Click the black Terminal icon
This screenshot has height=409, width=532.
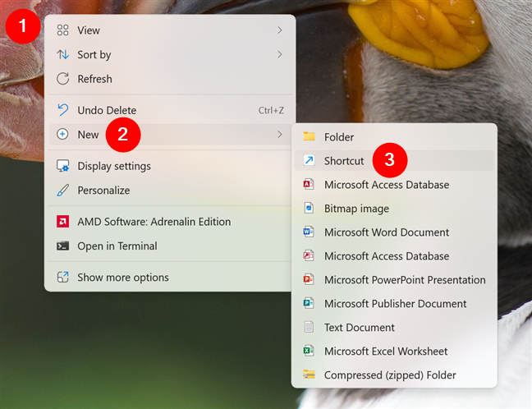(x=62, y=246)
